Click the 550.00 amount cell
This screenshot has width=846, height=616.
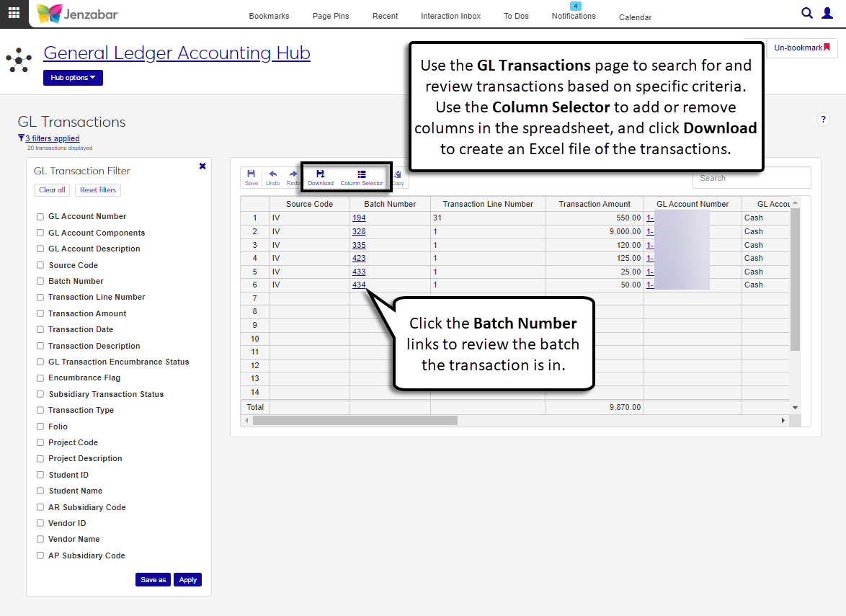click(x=595, y=218)
